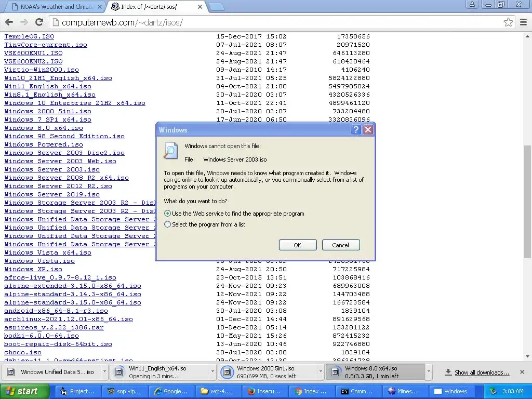The image size is (532, 399).
Task: Open the Index Chrome taskbar item
Action: (312, 391)
